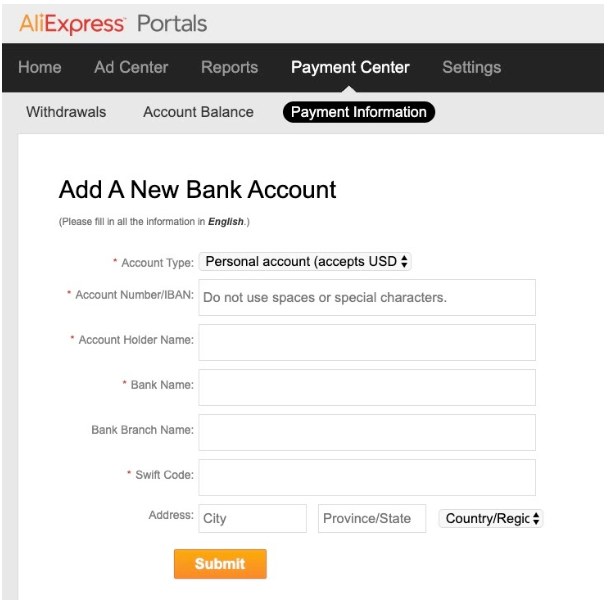The image size is (609, 610).
Task: Select the Bank Name input box
Action: [367, 387]
